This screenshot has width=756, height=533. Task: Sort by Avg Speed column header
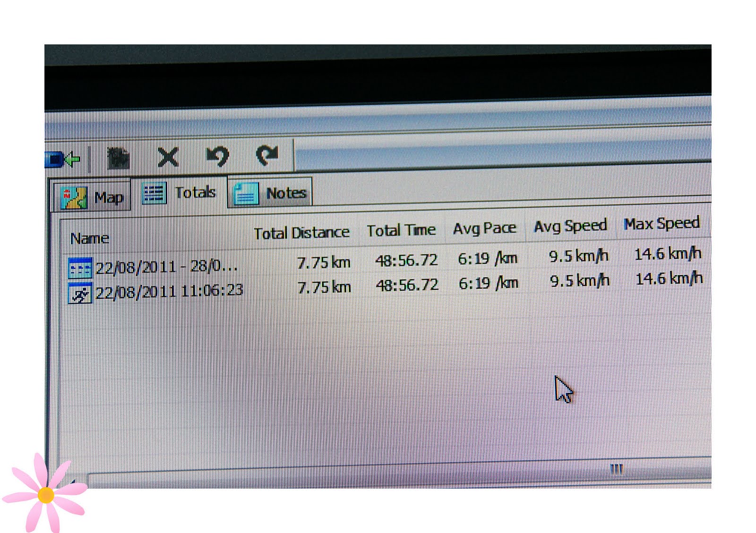(x=570, y=226)
